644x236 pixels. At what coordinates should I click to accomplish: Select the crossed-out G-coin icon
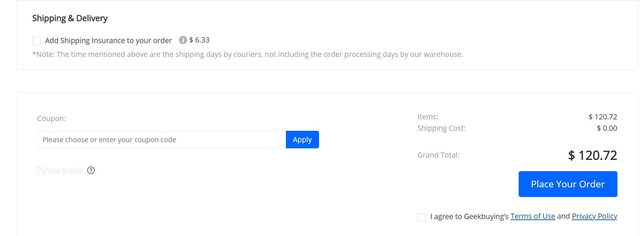click(x=41, y=170)
